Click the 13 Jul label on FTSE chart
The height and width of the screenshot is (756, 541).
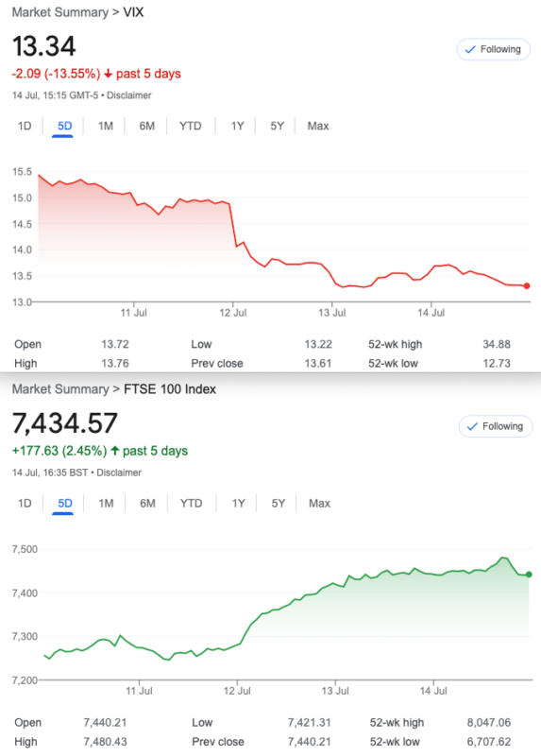coord(335,691)
